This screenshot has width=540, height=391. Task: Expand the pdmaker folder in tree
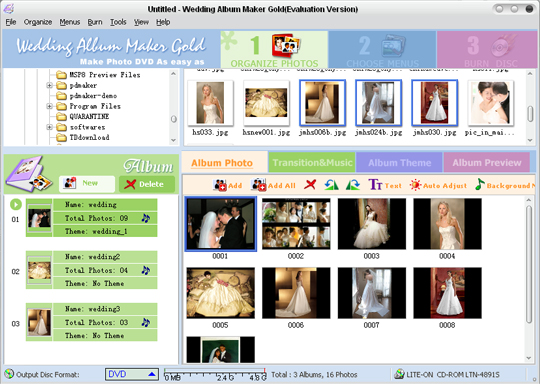pyautogui.click(x=50, y=85)
